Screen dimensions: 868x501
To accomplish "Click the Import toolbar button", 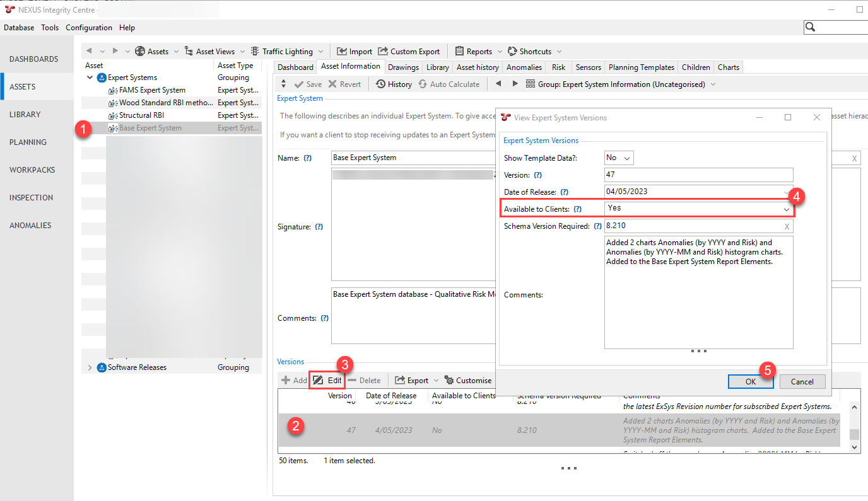I will coord(355,52).
